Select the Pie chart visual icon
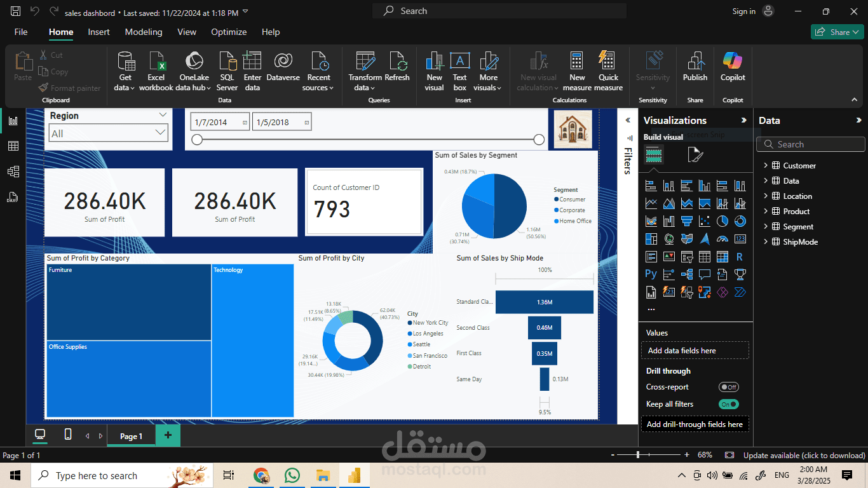This screenshot has height=488, width=868. [722, 221]
